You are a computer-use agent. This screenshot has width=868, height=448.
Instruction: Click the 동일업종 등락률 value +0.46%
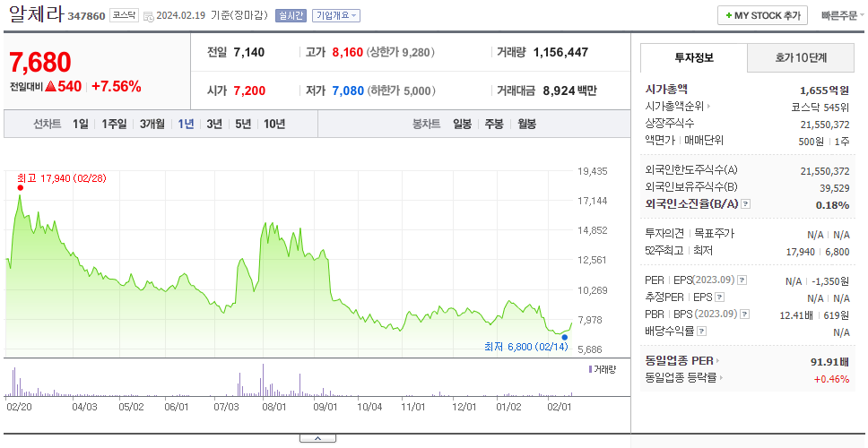(831, 379)
